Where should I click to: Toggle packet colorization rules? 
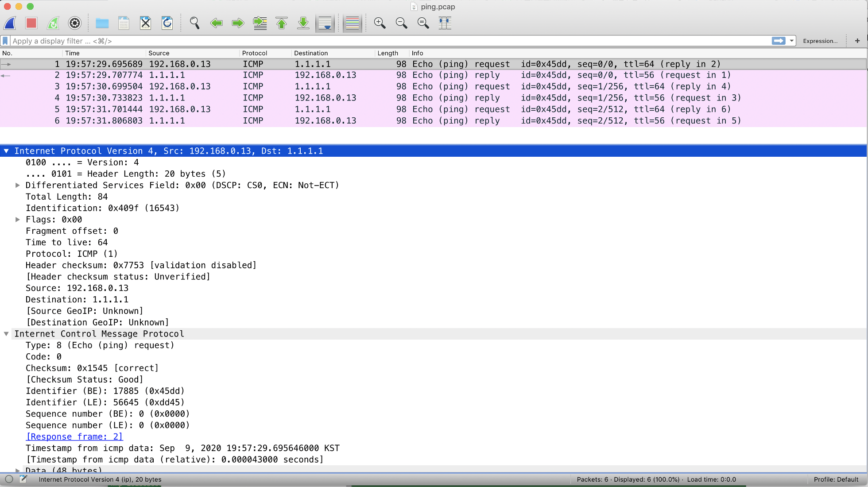(352, 23)
